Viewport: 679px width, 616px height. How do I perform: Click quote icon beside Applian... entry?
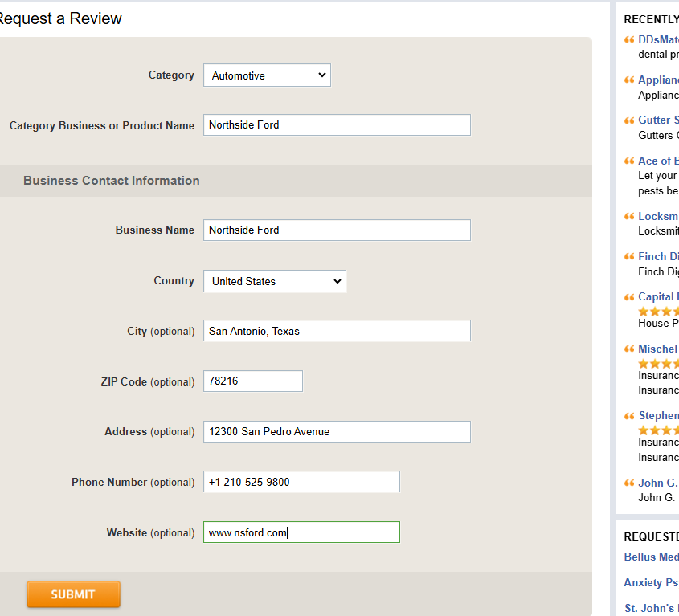(629, 80)
